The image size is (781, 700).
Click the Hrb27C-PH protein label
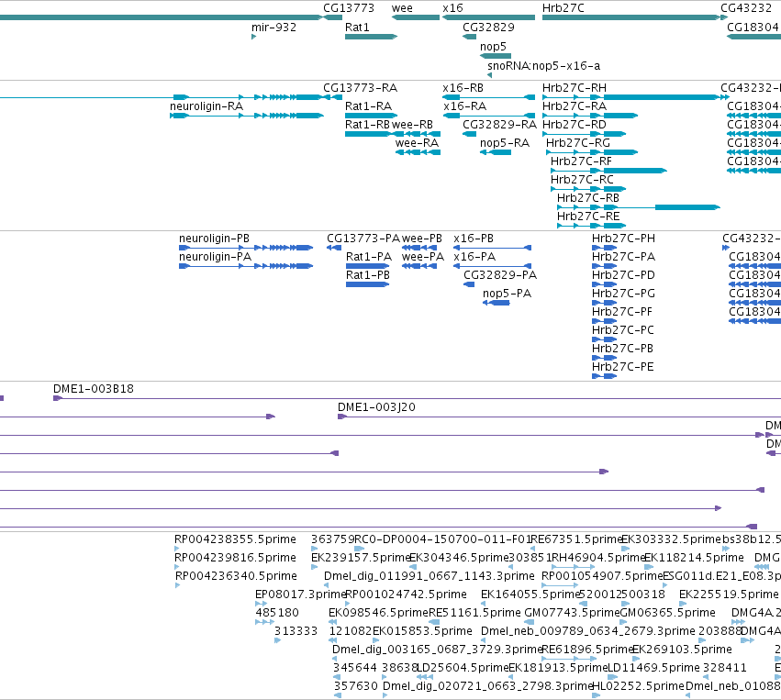pyautogui.click(x=623, y=239)
